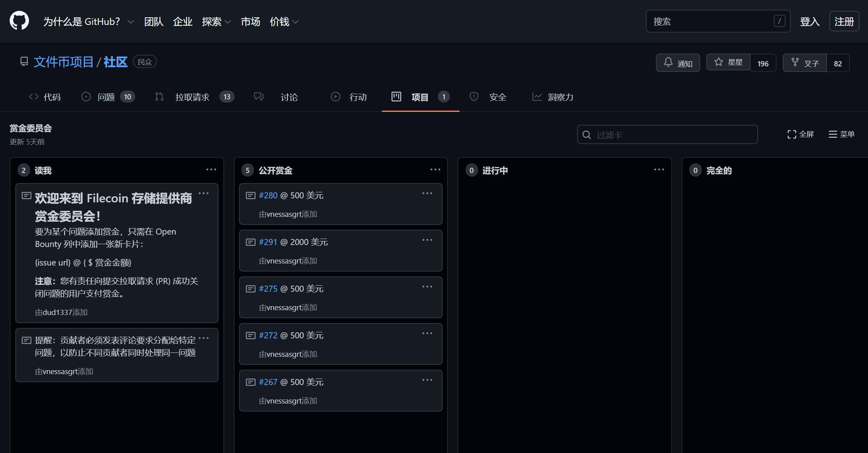Open options menu on the 公开赏金 column

pyautogui.click(x=435, y=169)
